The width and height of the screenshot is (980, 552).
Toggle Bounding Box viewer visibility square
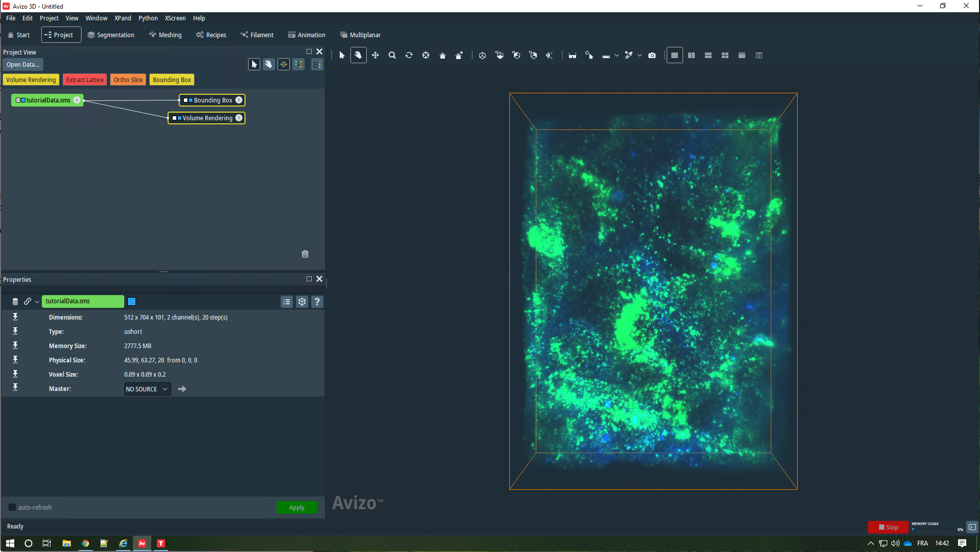pos(186,100)
